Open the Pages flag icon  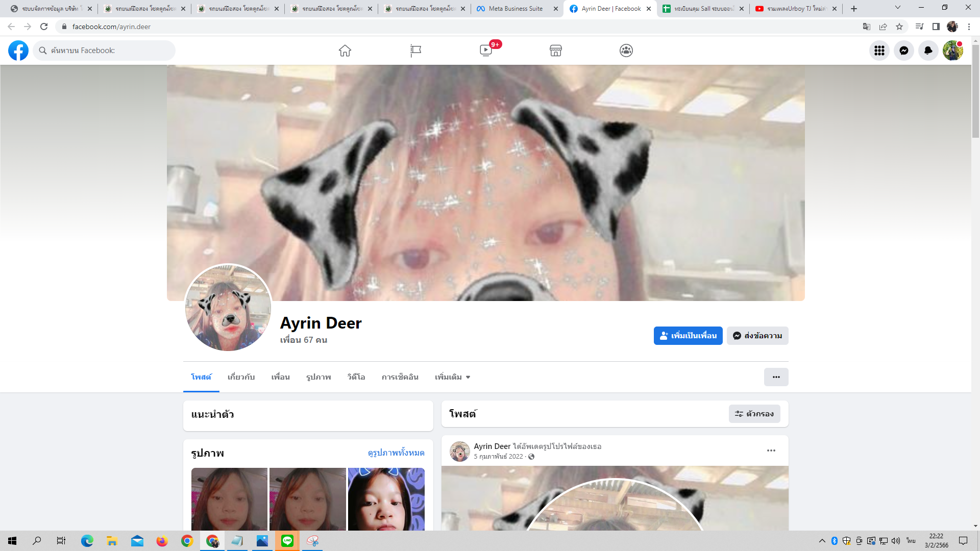[415, 51]
